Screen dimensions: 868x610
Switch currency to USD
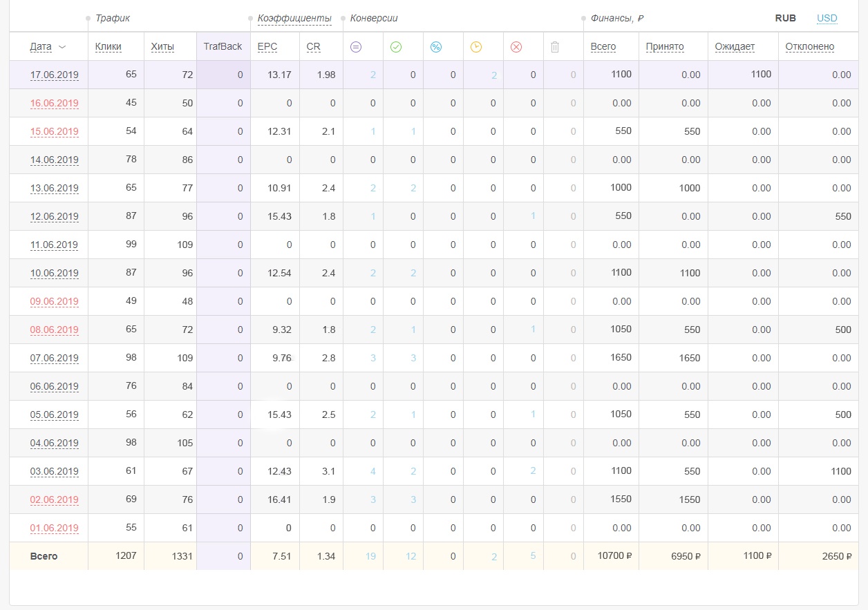(827, 18)
